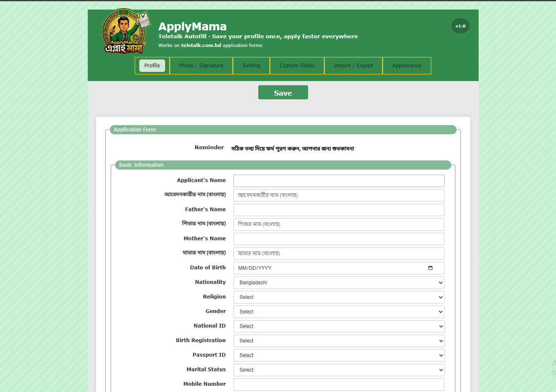The width and height of the screenshot is (556, 392).
Task: Focus the Father's Name input field
Action: [339, 210]
